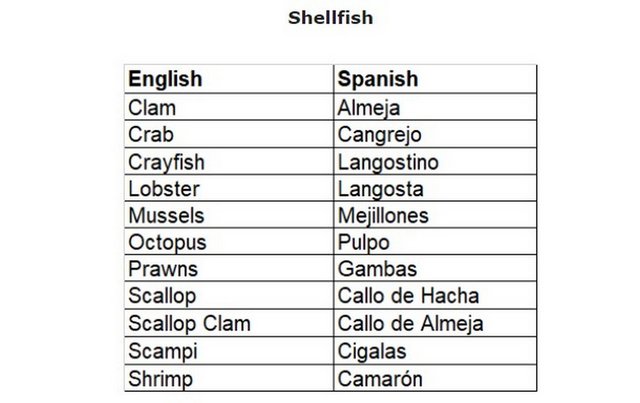Click the Cangrejo cell
The width and height of the screenshot is (640, 403).
pos(380,135)
